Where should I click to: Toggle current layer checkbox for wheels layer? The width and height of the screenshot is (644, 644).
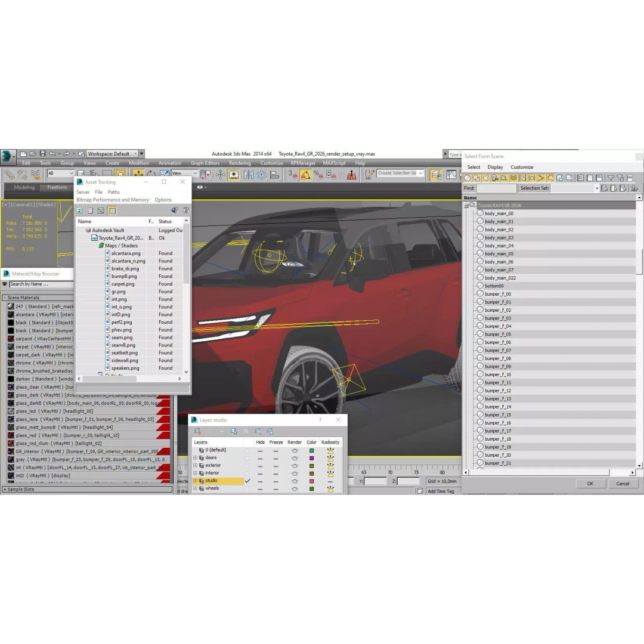247,489
